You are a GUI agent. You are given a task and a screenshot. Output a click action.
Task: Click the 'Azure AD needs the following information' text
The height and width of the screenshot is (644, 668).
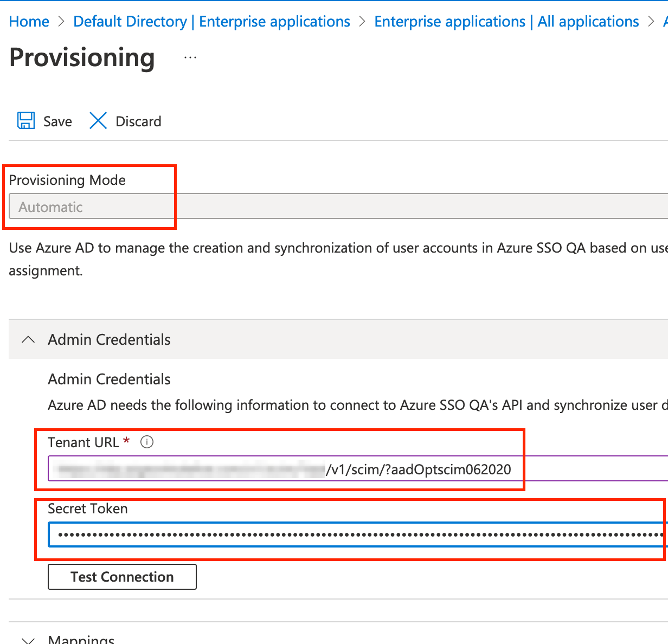click(358, 405)
